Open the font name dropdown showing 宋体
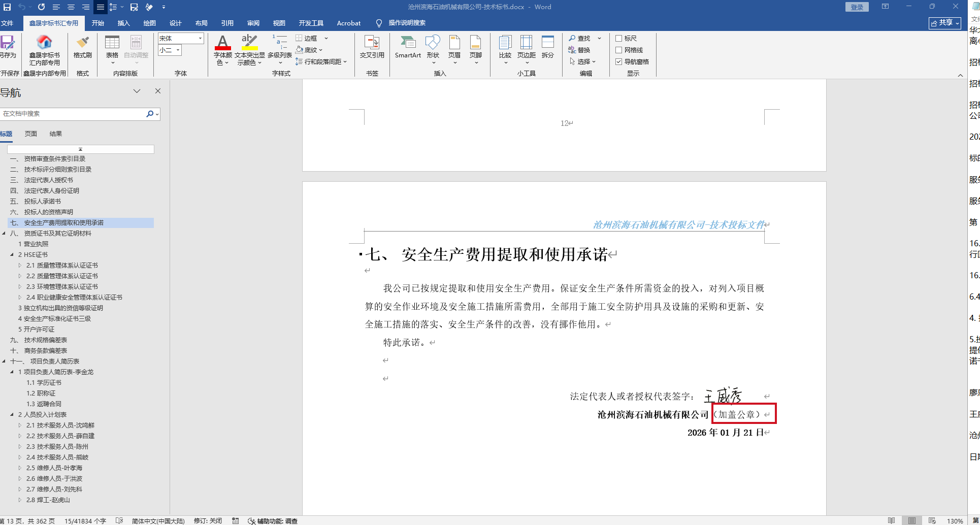 point(200,38)
